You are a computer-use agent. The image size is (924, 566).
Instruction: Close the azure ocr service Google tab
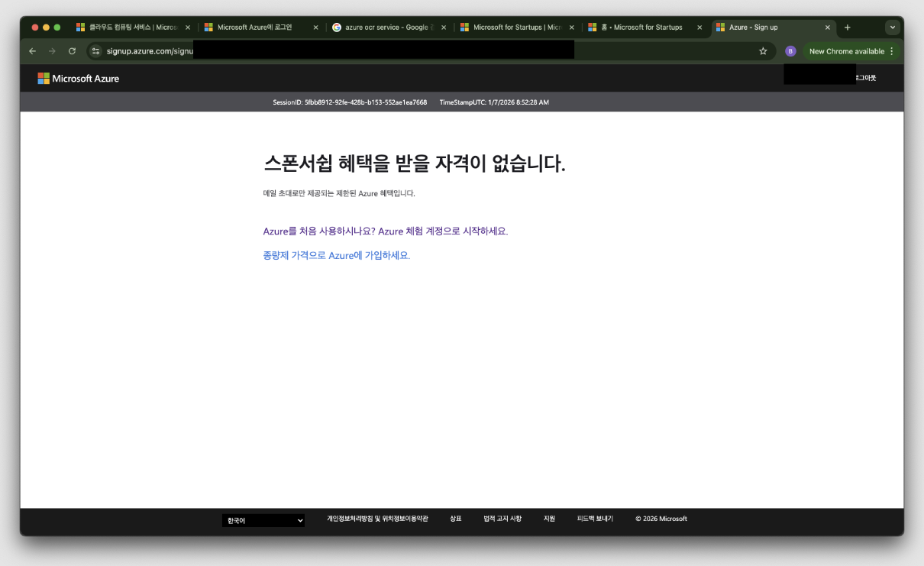(x=444, y=27)
